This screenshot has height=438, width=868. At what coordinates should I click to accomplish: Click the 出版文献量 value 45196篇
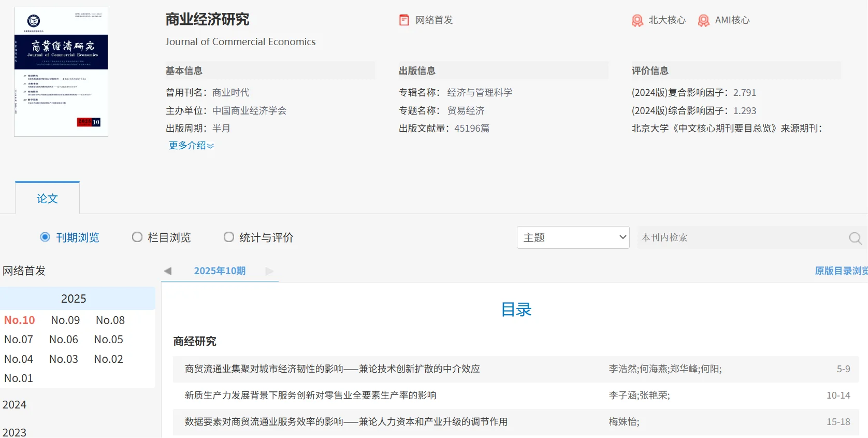pyautogui.click(x=472, y=129)
